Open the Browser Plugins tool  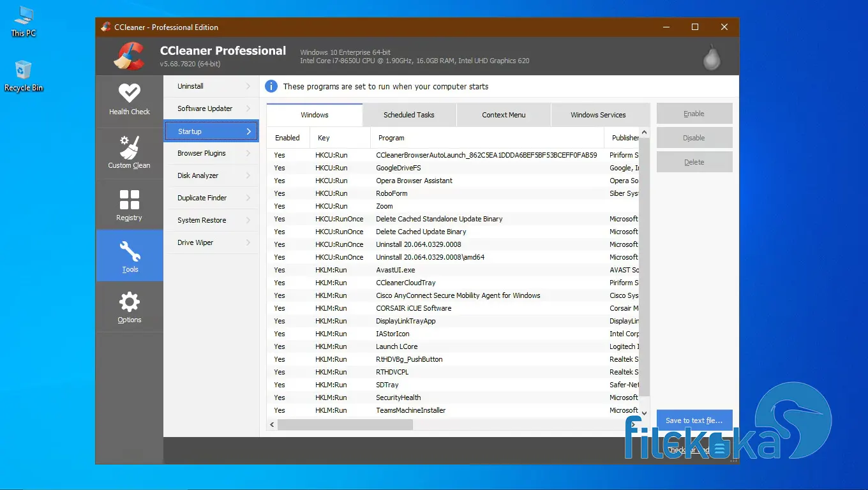(211, 153)
